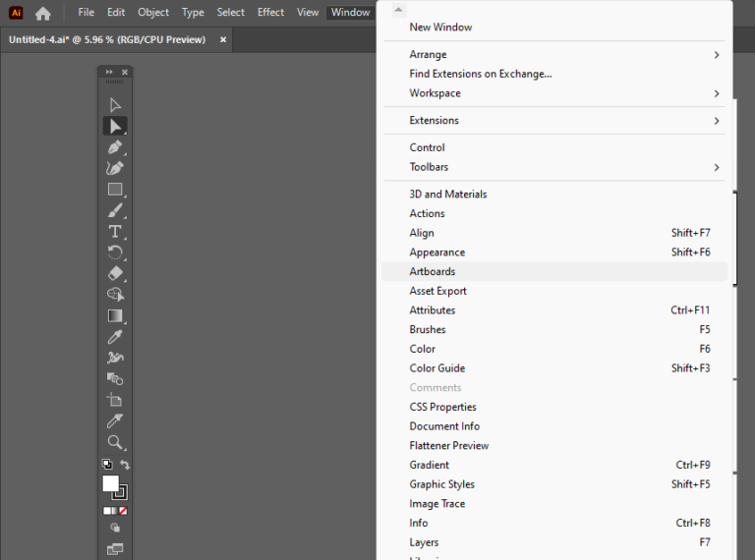Open the drawing modes icon
755x560 pixels.
click(x=115, y=528)
